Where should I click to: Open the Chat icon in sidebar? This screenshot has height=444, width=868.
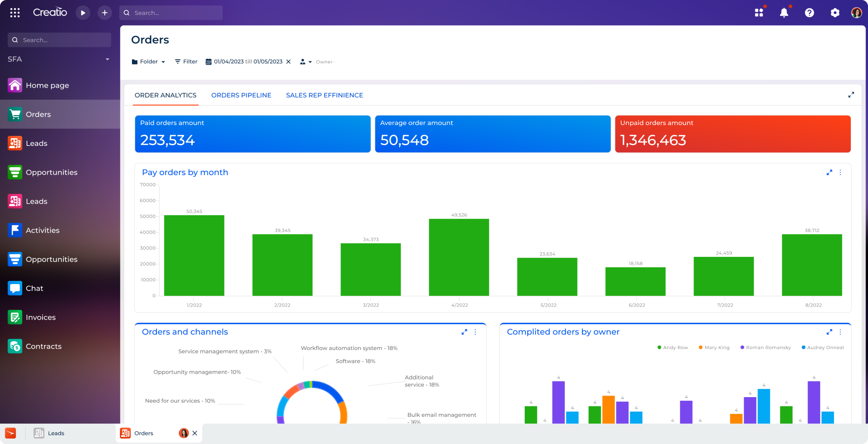coord(15,288)
